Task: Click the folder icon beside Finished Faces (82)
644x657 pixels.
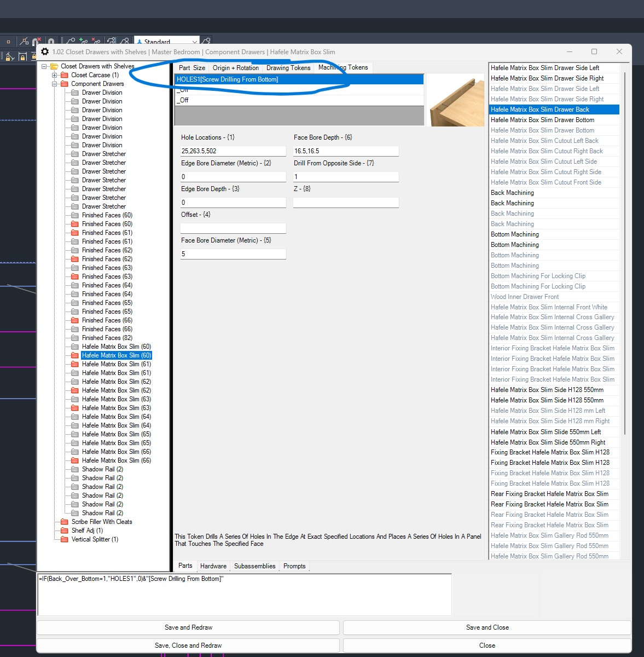Action: [x=75, y=338]
